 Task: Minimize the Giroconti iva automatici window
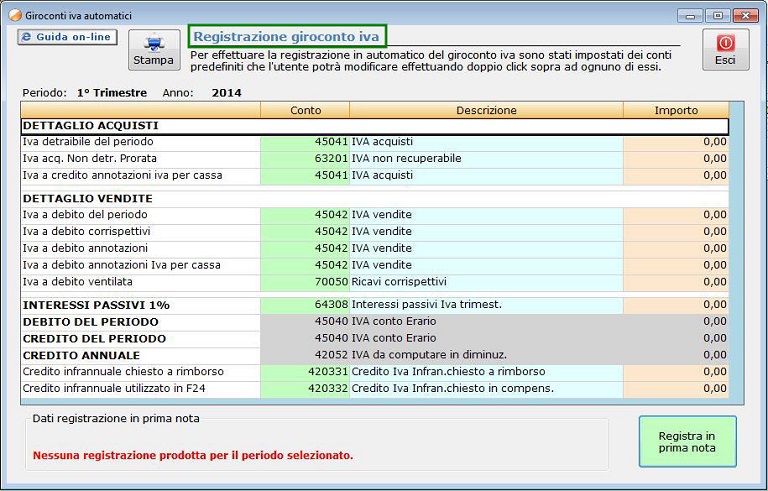pyautogui.click(x=690, y=16)
